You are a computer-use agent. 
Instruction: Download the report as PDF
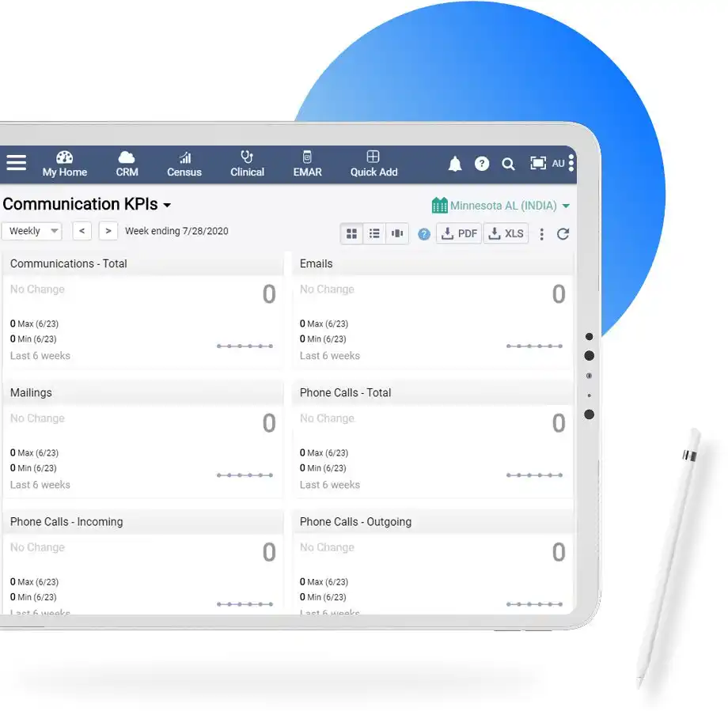[459, 233]
